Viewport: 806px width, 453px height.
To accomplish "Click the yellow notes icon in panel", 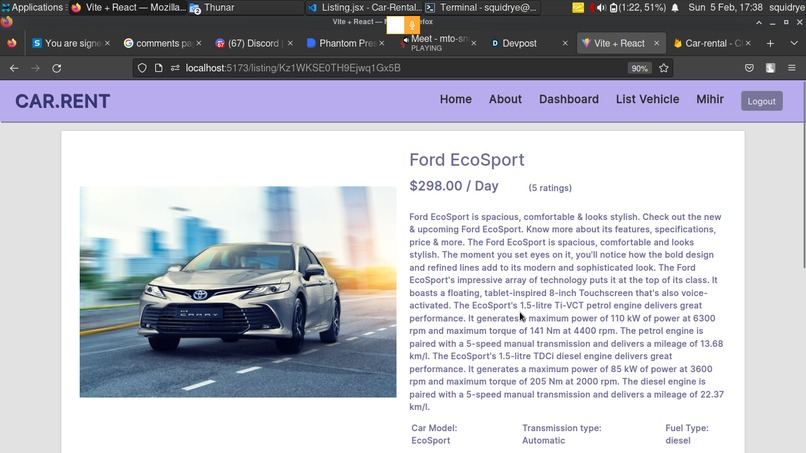I will (x=578, y=7).
